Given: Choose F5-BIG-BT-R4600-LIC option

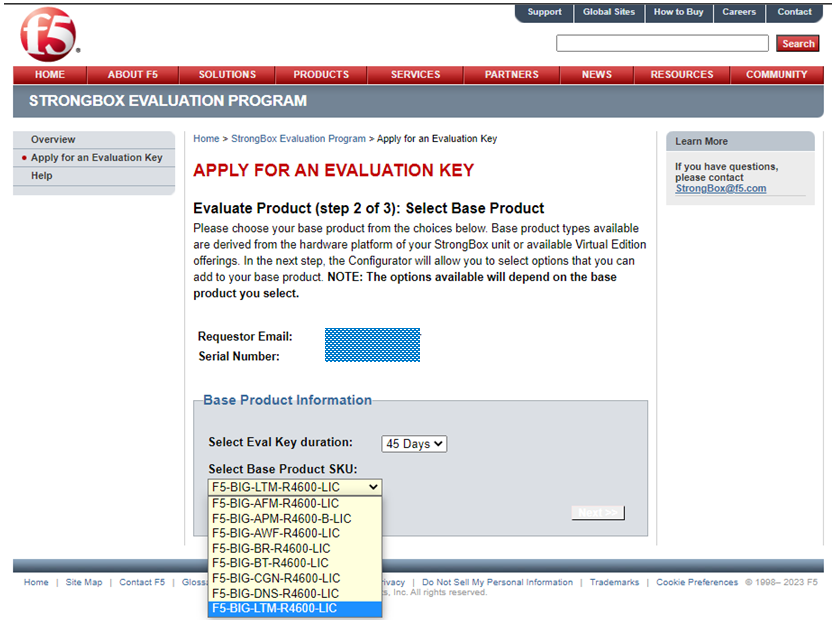Looking at the screenshot, I should 295,563.
